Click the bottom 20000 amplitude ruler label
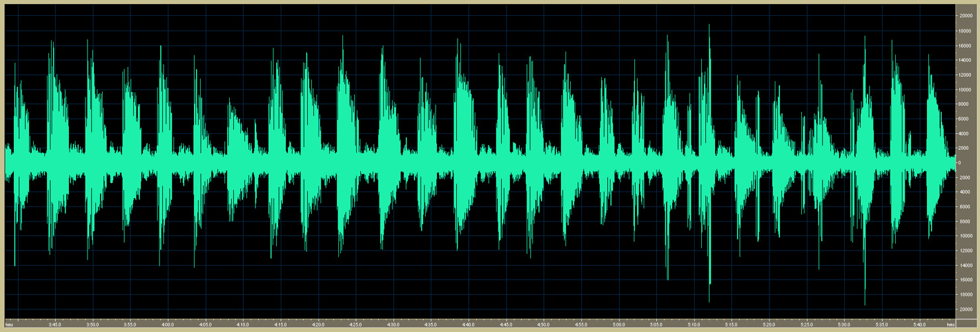The image size is (980, 332). point(965,309)
